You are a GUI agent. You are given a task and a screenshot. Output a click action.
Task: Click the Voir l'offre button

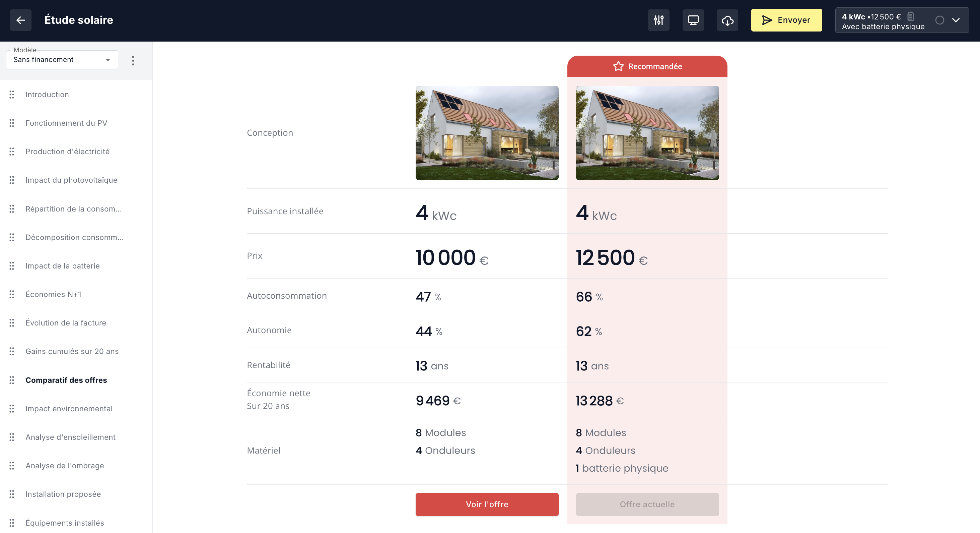[487, 504]
